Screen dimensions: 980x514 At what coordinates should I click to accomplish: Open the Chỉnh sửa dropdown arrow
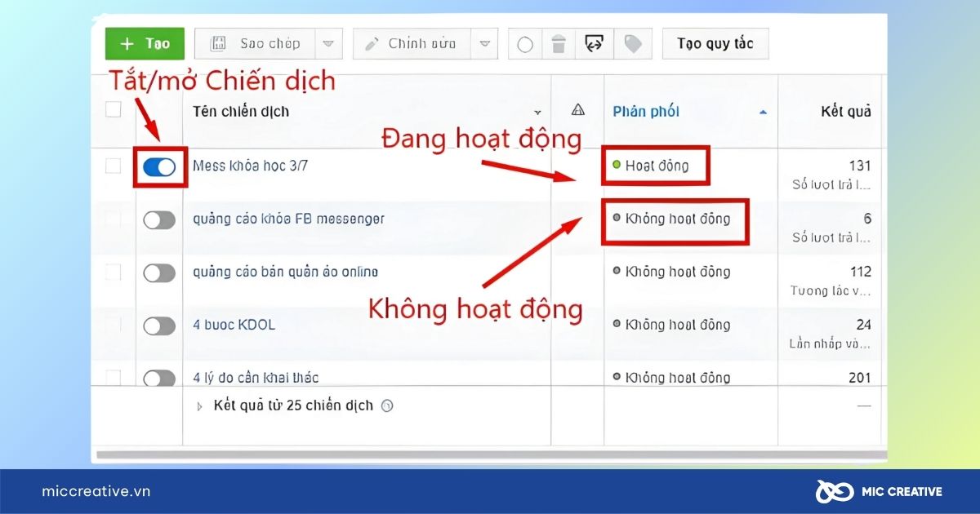485,43
